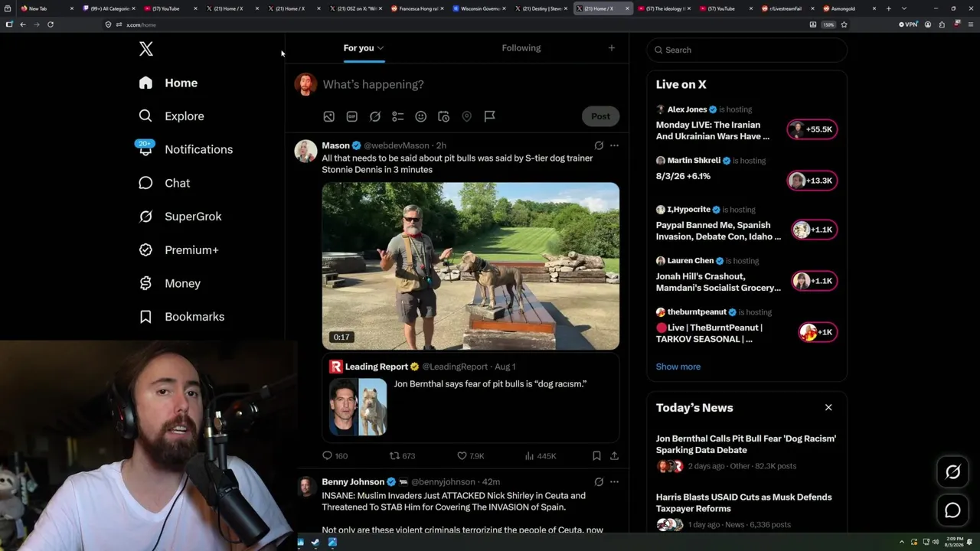This screenshot has width=980, height=551.
Task: Go back in browser history
Action: (x=23, y=24)
